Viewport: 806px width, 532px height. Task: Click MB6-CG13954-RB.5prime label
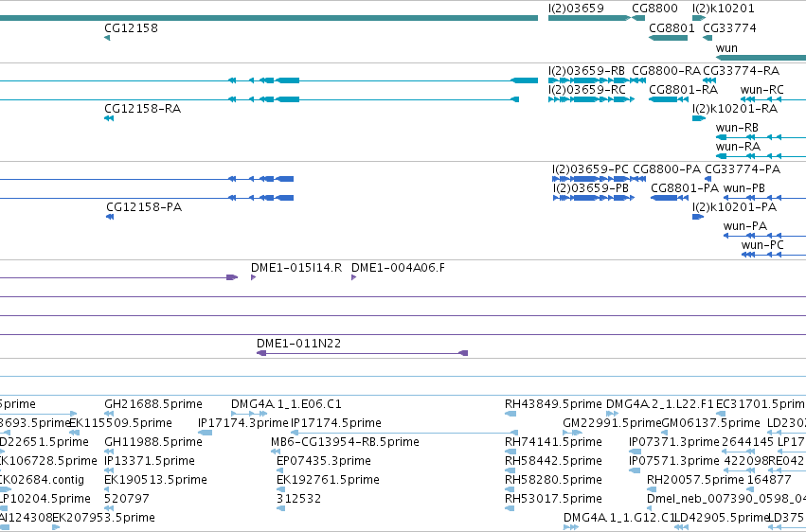pos(345,442)
